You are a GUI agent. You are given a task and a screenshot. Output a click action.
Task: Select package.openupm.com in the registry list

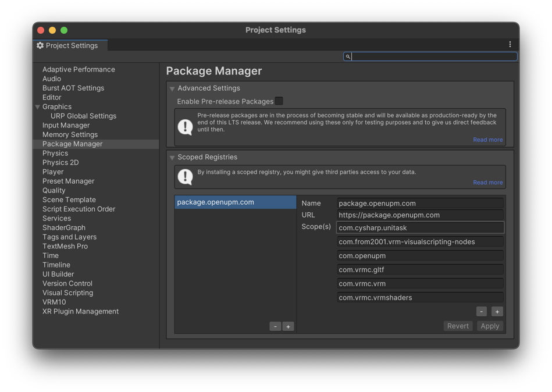coord(236,202)
